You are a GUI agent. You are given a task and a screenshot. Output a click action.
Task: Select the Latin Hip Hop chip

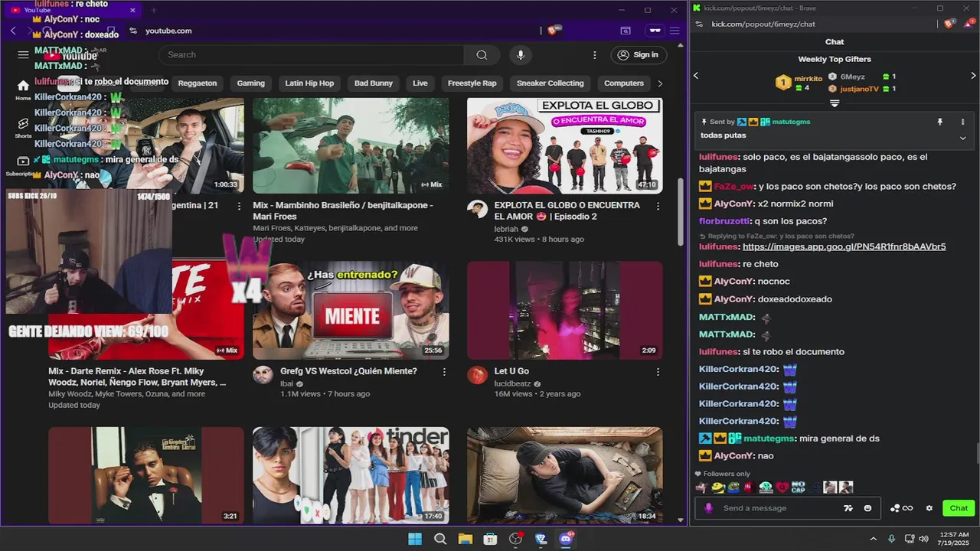tap(309, 83)
